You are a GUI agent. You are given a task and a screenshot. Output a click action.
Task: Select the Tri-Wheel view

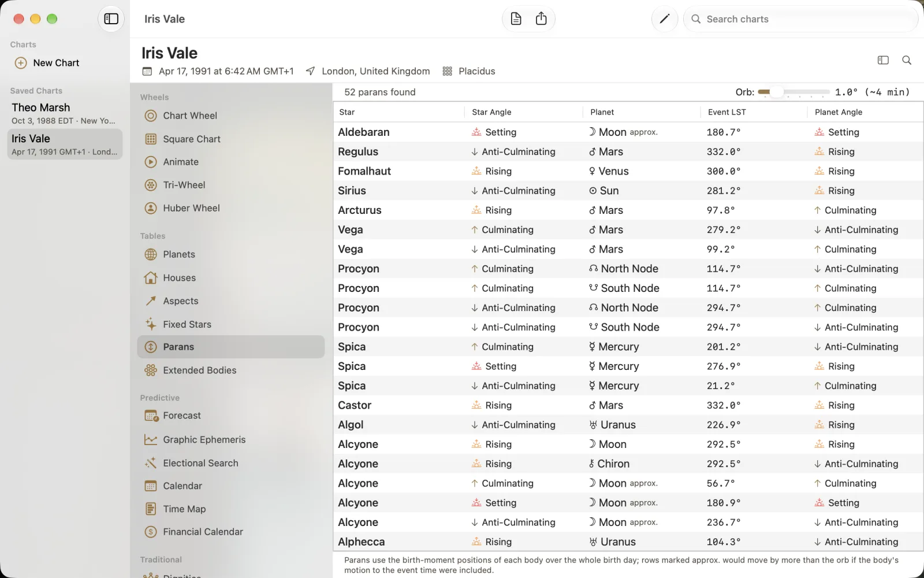pyautogui.click(x=231, y=185)
